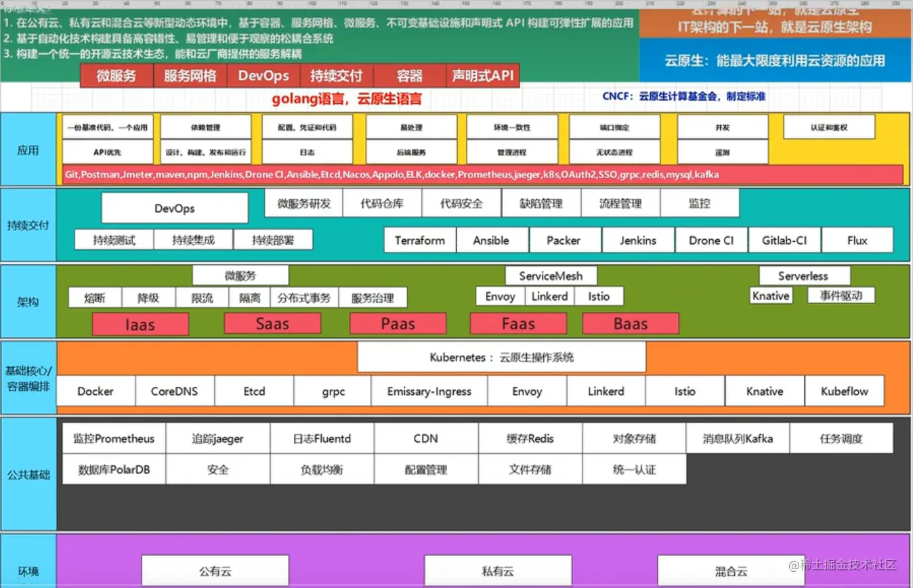Image resolution: width=913 pixels, height=588 pixels.
Task: Click the Serverless box
Action: pyautogui.click(x=803, y=276)
